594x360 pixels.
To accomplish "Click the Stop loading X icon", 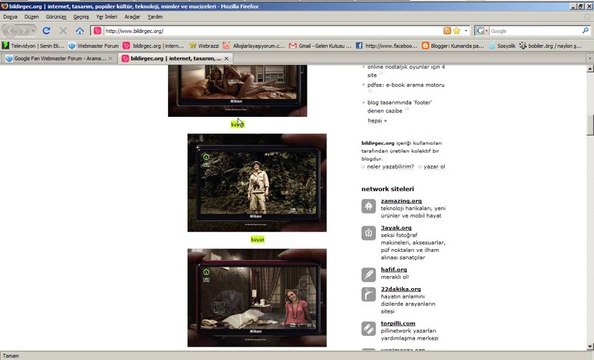I will pyautogui.click(x=63, y=31).
